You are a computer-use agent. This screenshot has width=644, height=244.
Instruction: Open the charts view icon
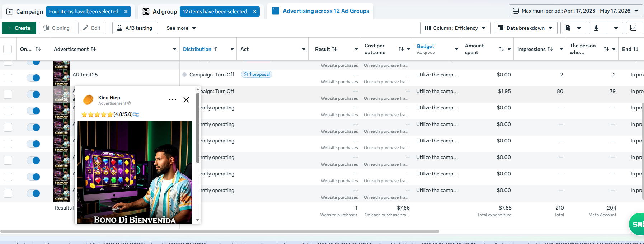633,28
